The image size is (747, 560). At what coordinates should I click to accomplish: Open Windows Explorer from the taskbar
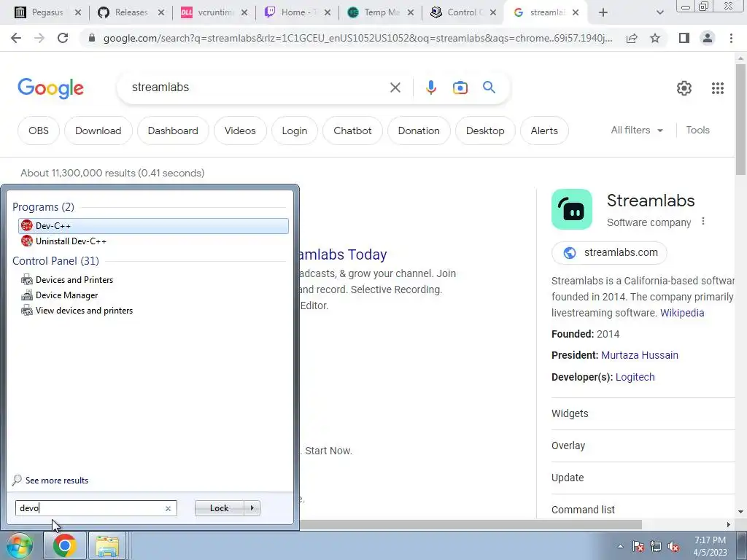click(107, 545)
